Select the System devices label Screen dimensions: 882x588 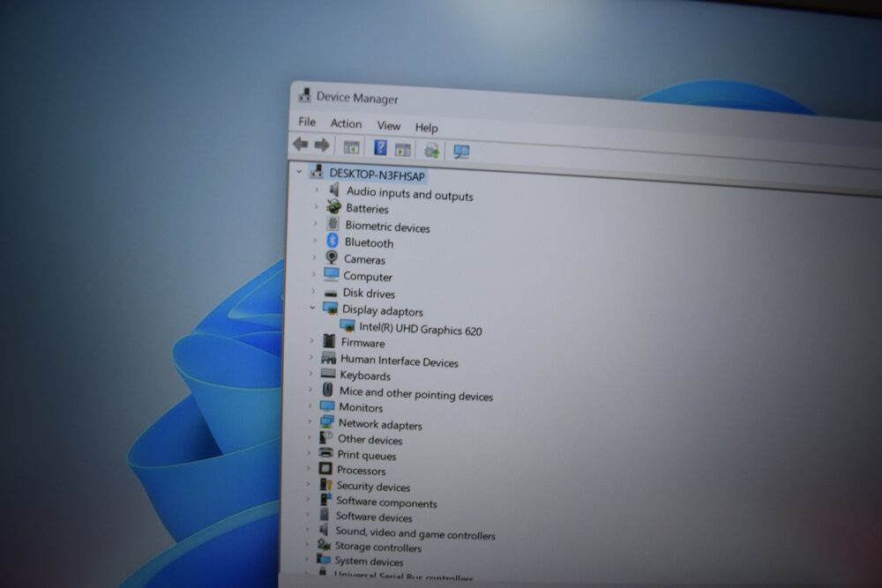click(369, 561)
